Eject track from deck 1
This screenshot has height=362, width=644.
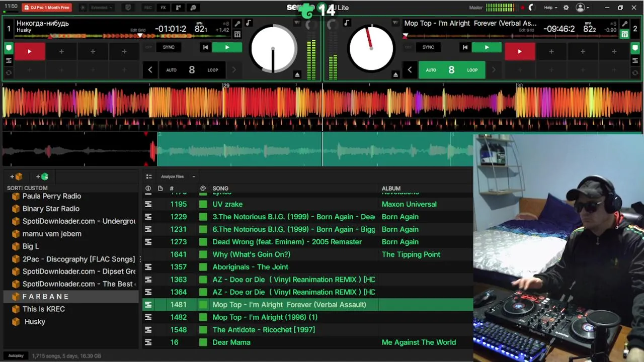coord(297,75)
